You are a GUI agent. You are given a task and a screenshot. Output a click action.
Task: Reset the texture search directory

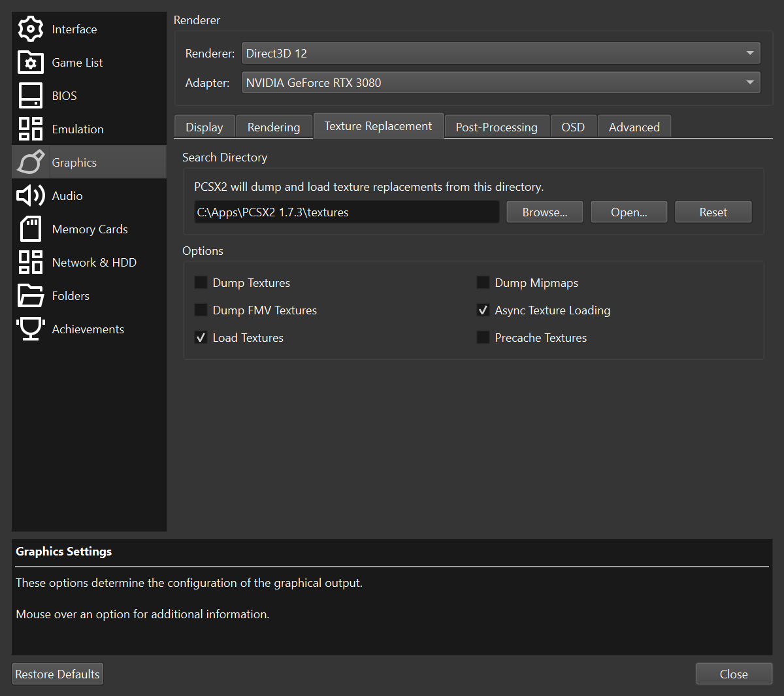(x=713, y=212)
